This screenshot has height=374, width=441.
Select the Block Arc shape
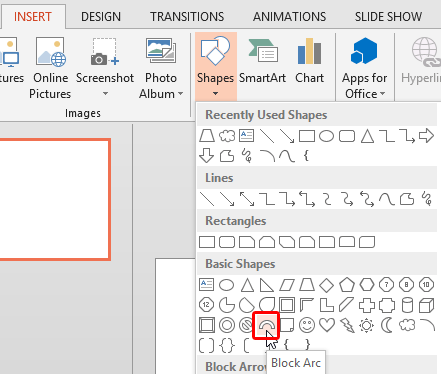click(x=266, y=325)
